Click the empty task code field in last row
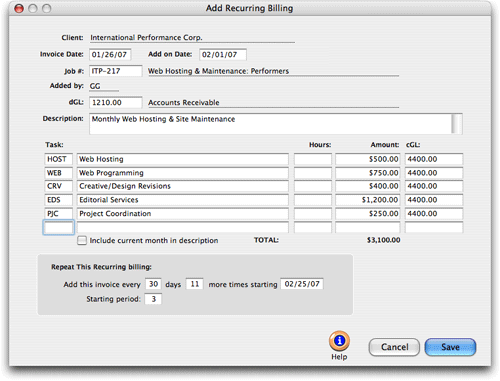This screenshot has height=381, width=500. (x=58, y=227)
